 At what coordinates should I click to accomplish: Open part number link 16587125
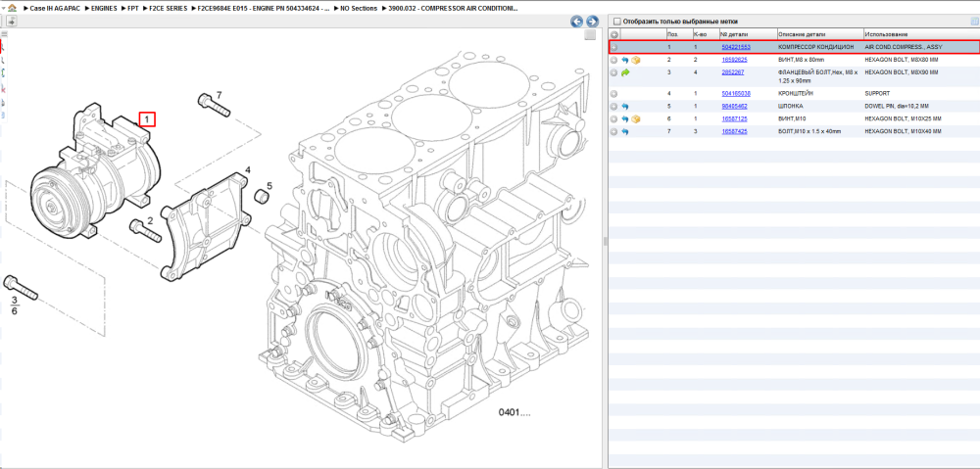click(x=734, y=118)
